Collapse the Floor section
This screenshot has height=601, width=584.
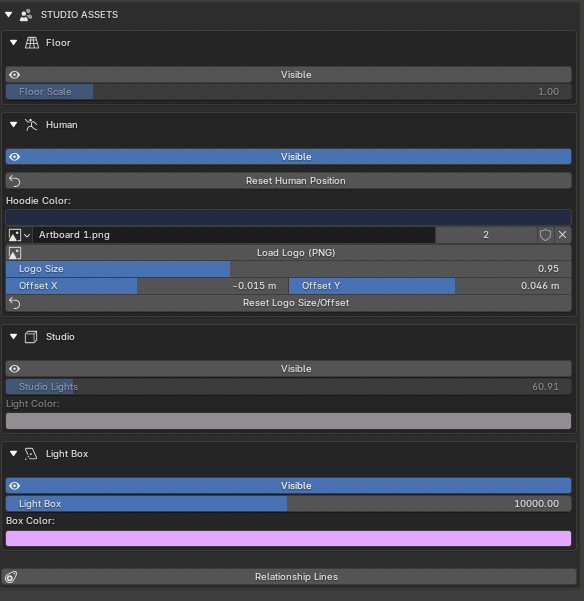click(x=13, y=43)
